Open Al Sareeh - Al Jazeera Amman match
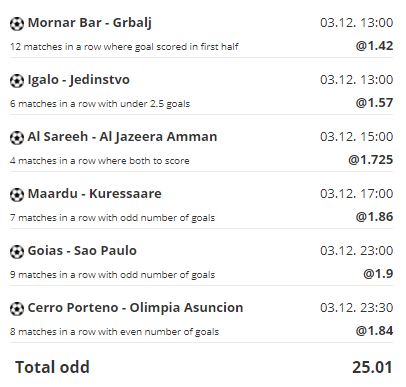Screen dimensions: 406x387 click(x=122, y=137)
